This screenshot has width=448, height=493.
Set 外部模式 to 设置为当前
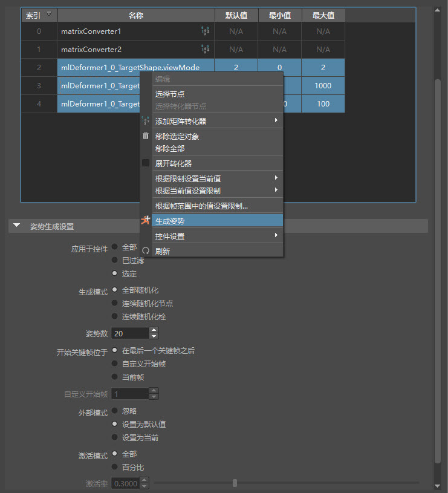point(115,437)
